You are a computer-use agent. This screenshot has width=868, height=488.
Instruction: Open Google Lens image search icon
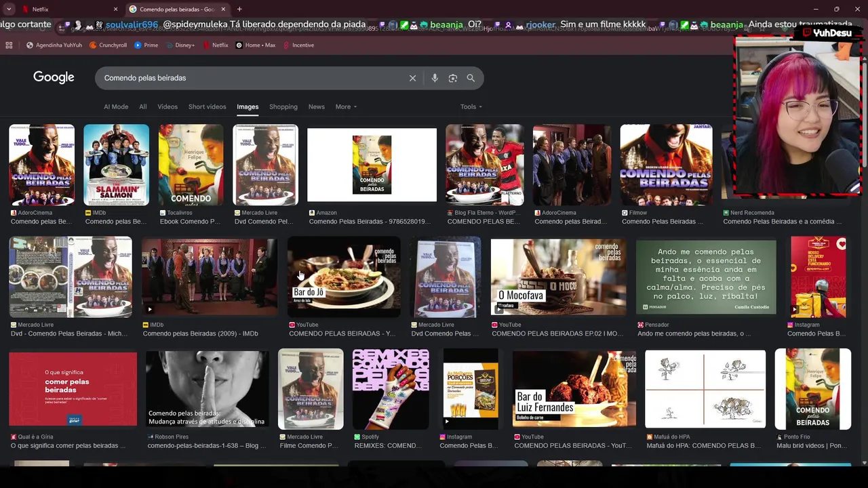(x=453, y=78)
